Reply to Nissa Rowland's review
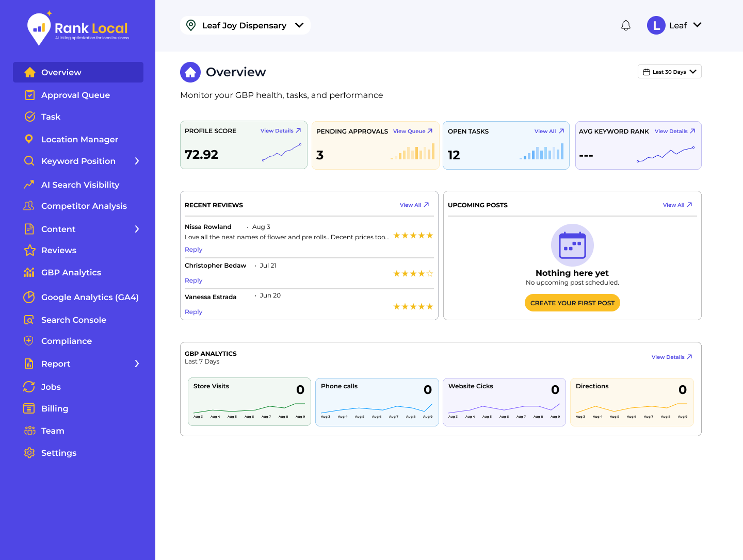 tap(193, 250)
